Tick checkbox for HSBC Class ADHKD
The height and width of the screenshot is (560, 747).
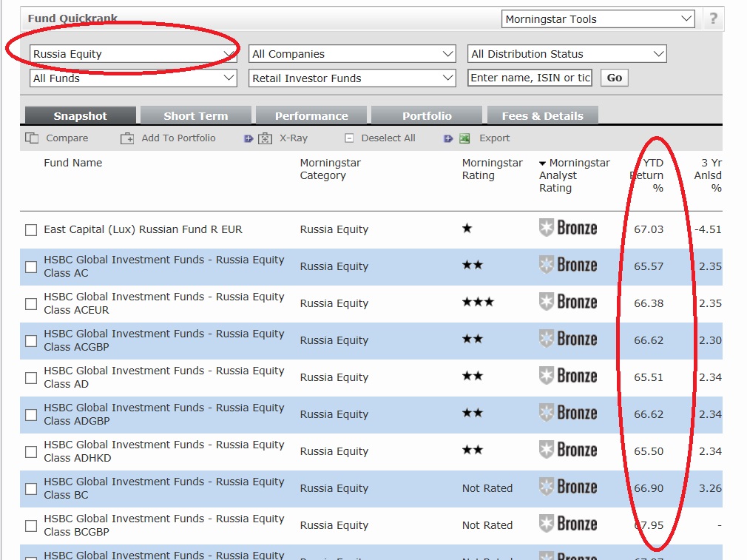pos(31,452)
